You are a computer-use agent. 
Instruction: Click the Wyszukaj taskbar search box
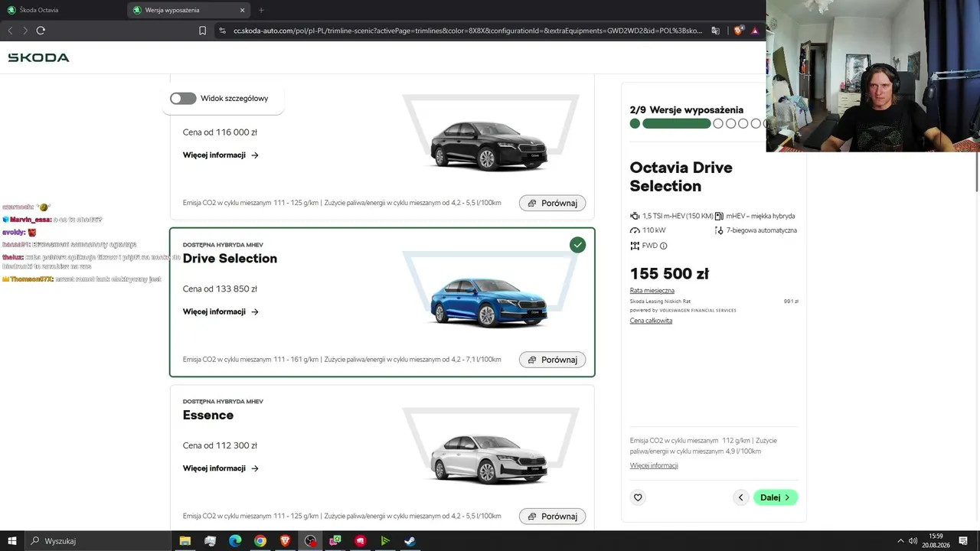click(98, 541)
